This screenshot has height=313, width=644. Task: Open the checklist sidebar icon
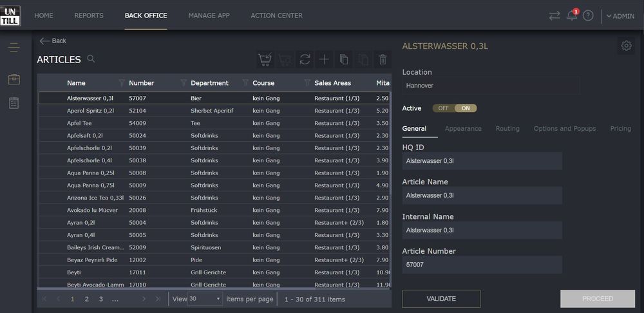tap(14, 103)
